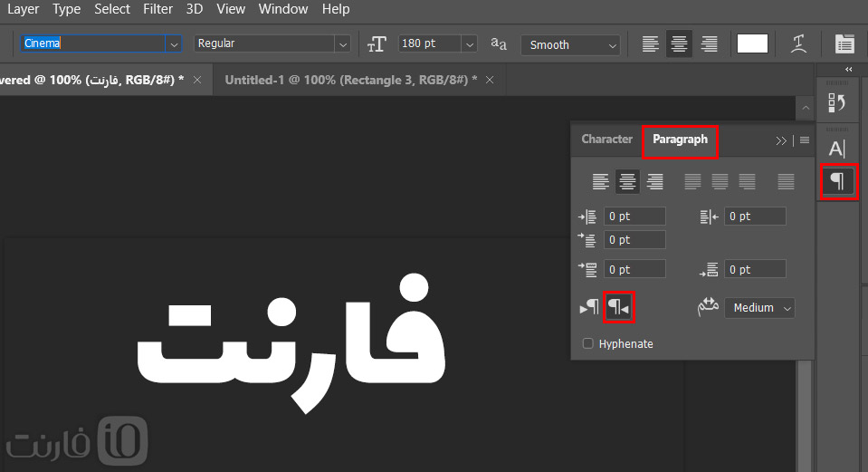Image resolution: width=868 pixels, height=472 pixels.
Task: Select left-to-right paragraph direction icon
Action: pyautogui.click(x=589, y=307)
